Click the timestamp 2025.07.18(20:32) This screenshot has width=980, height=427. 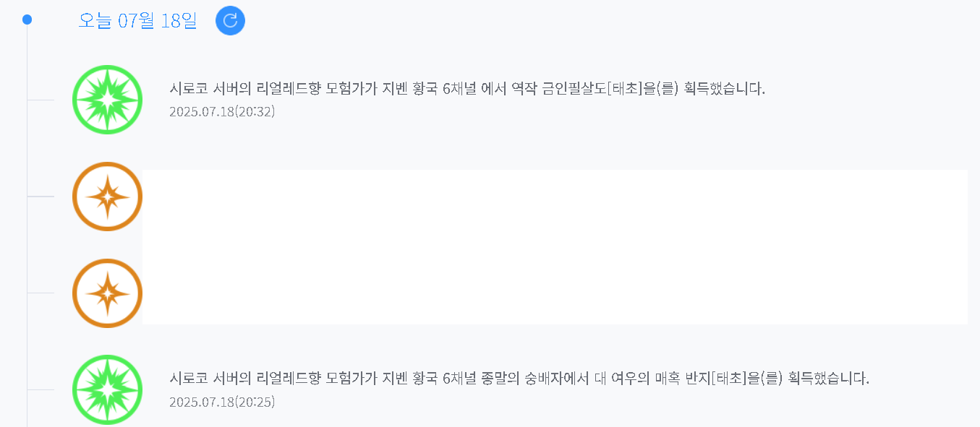click(222, 112)
